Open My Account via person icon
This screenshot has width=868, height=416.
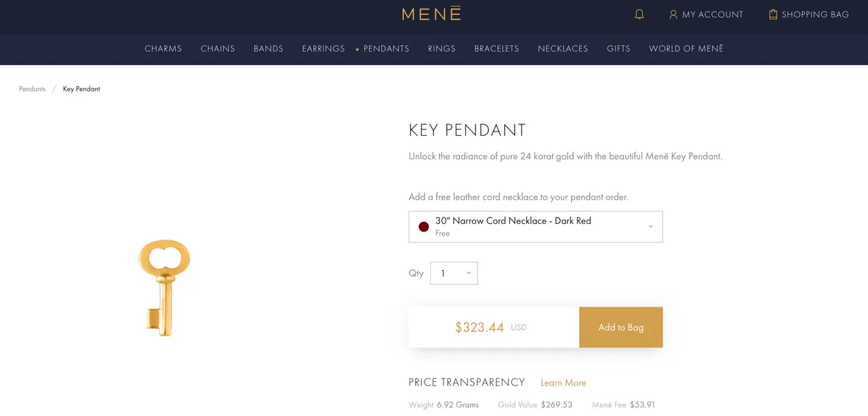click(673, 14)
